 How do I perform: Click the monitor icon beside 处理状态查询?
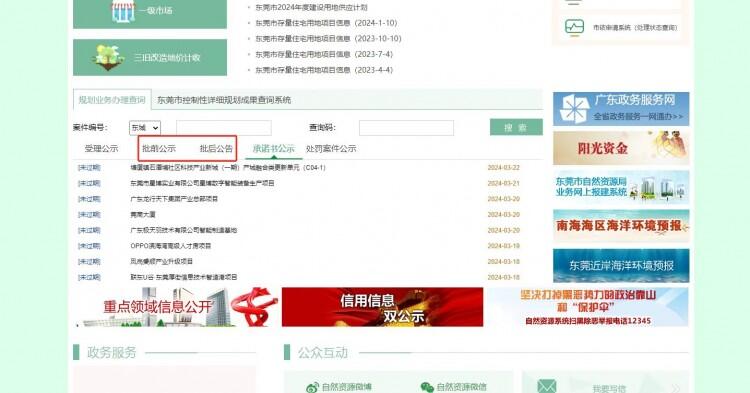click(574, 27)
